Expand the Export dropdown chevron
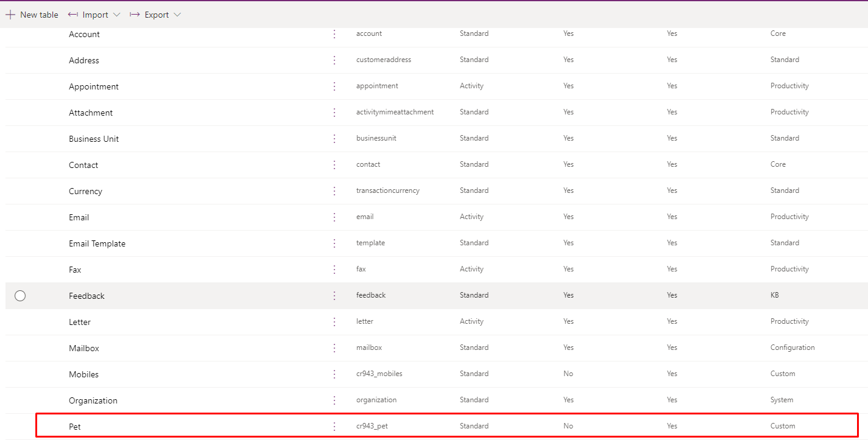The width and height of the screenshot is (868, 440). tap(177, 15)
